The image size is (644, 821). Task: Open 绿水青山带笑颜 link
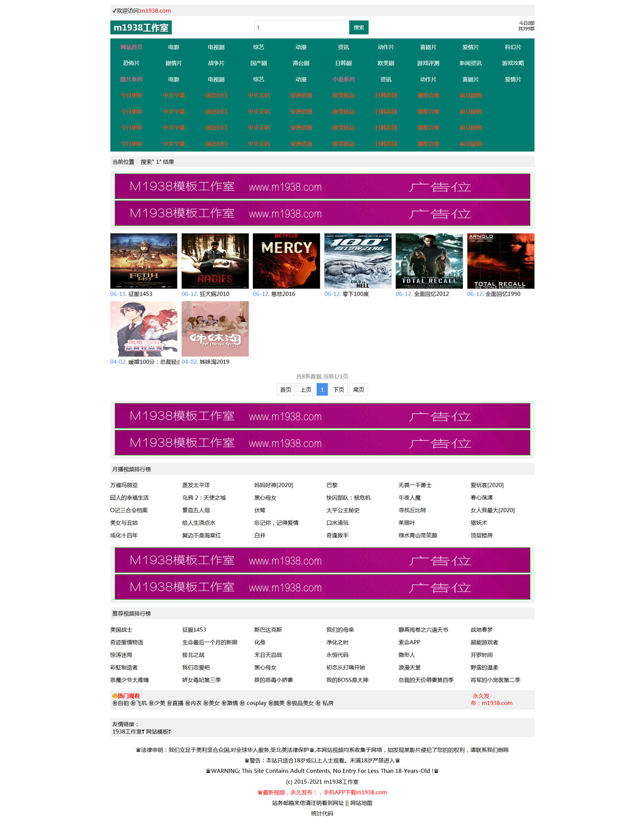point(418,535)
